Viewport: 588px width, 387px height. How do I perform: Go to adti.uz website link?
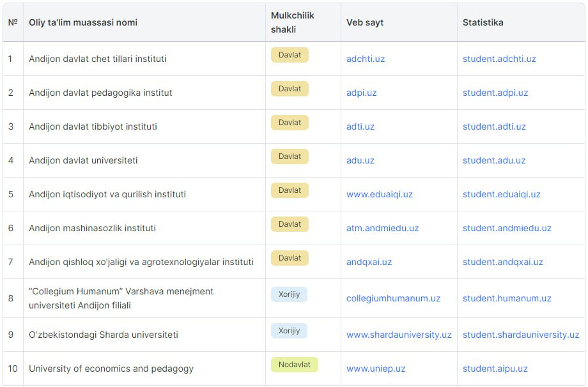360,126
